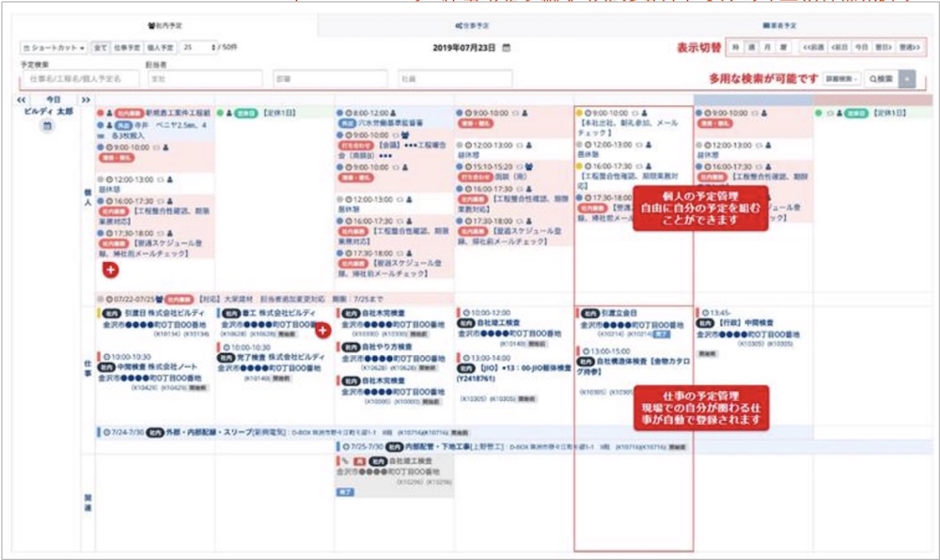Click the 翌週>> navigation button
Screen dimensions: 940x560
[910, 47]
